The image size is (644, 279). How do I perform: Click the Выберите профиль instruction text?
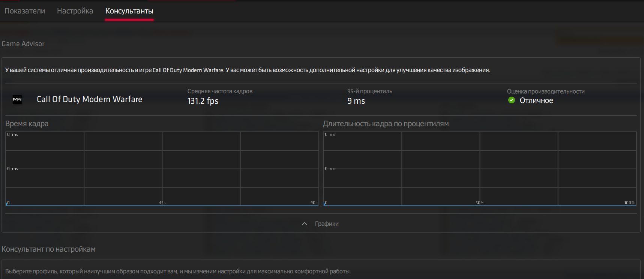pos(178,271)
